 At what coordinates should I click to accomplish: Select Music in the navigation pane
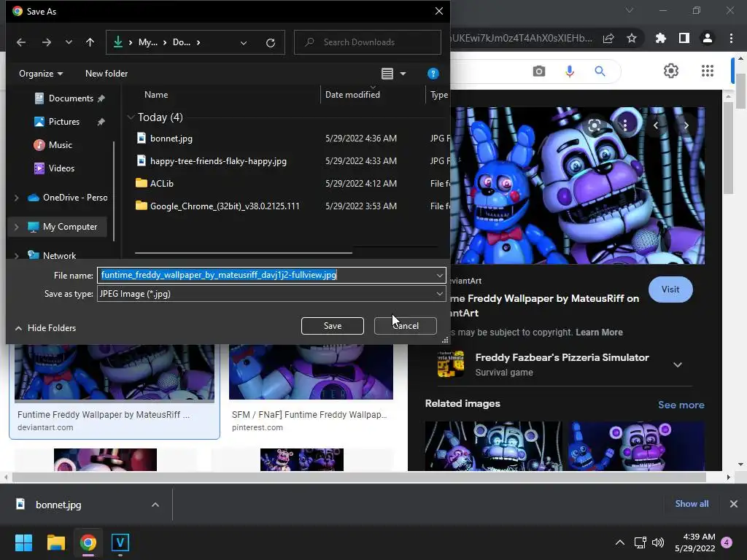tap(60, 145)
